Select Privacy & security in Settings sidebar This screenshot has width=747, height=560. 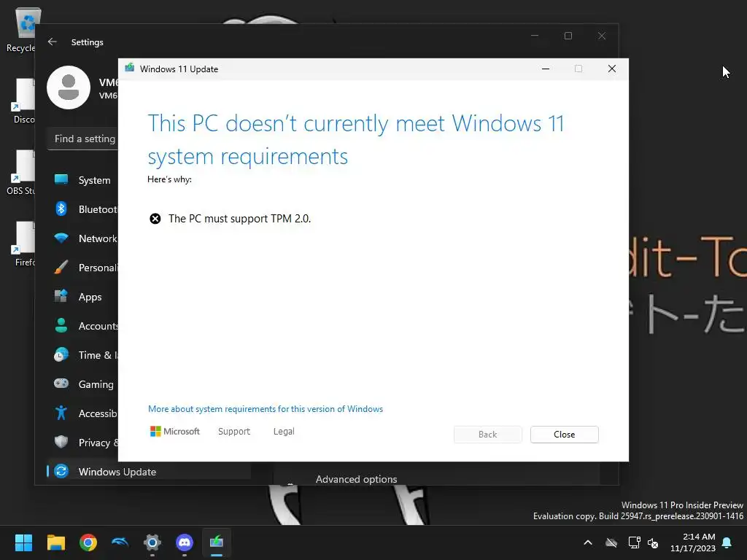pos(83,443)
